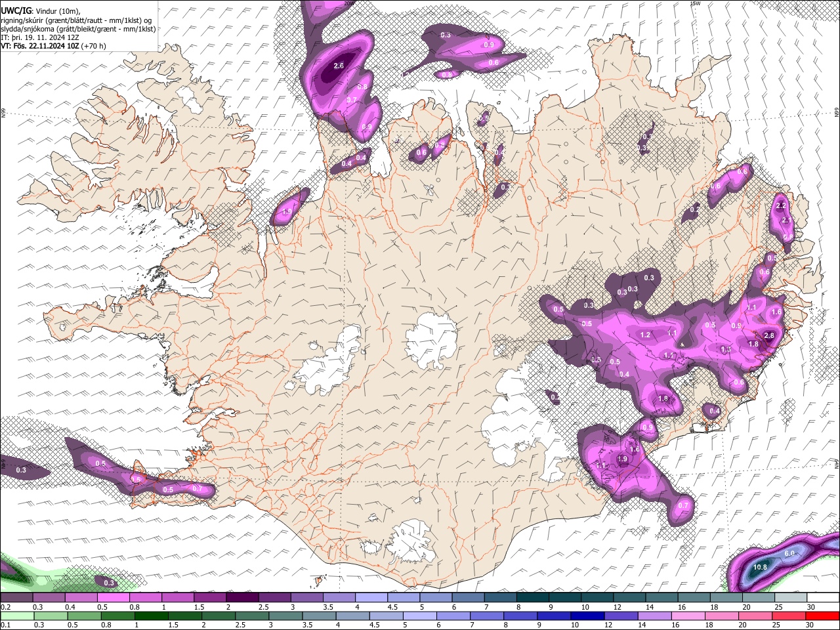840x630 pixels.
Task: Click the 2.8 precipitation value on the east coast
Action: [770, 335]
